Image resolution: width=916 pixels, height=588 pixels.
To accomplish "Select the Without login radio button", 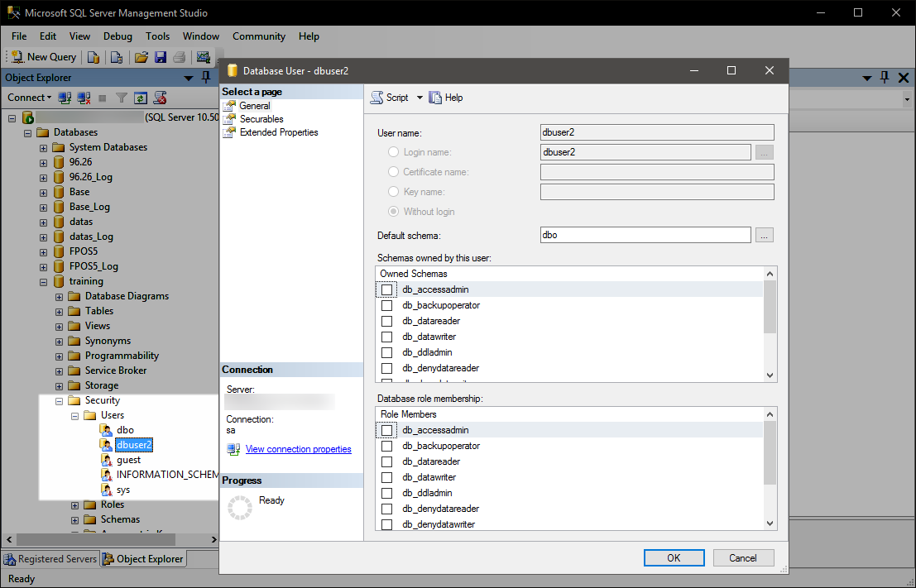I will pyautogui.click(x=393, y=212).
